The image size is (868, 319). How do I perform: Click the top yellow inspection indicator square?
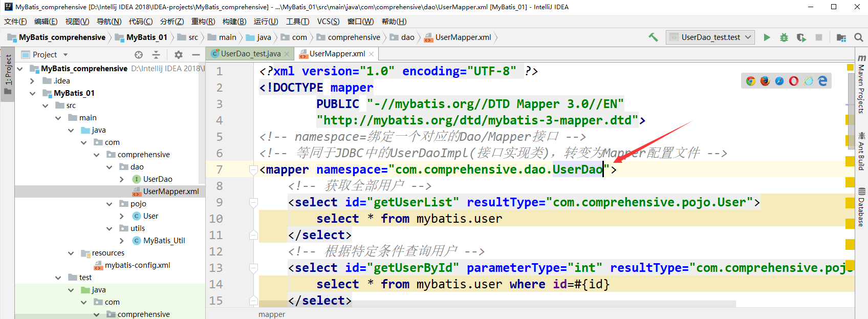pos(850,67)
